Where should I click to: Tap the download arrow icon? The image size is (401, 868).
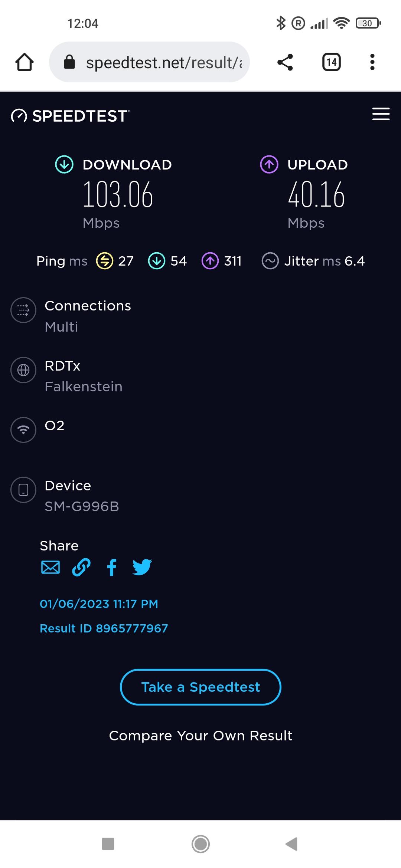64,164
